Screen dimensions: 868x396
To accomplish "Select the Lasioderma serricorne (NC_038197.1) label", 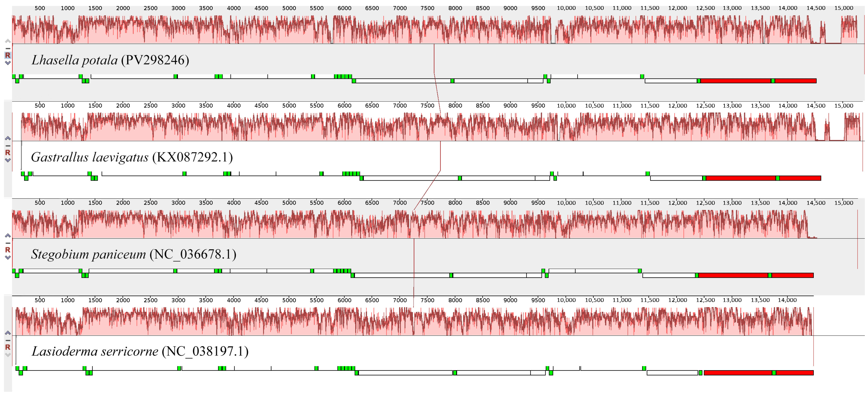I will click(140, 351).
